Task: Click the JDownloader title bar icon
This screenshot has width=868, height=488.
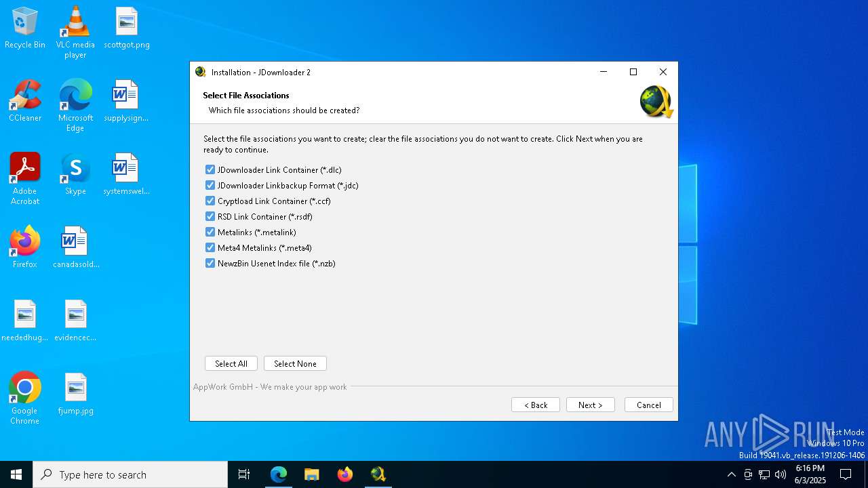Action: tap(201, 72)
